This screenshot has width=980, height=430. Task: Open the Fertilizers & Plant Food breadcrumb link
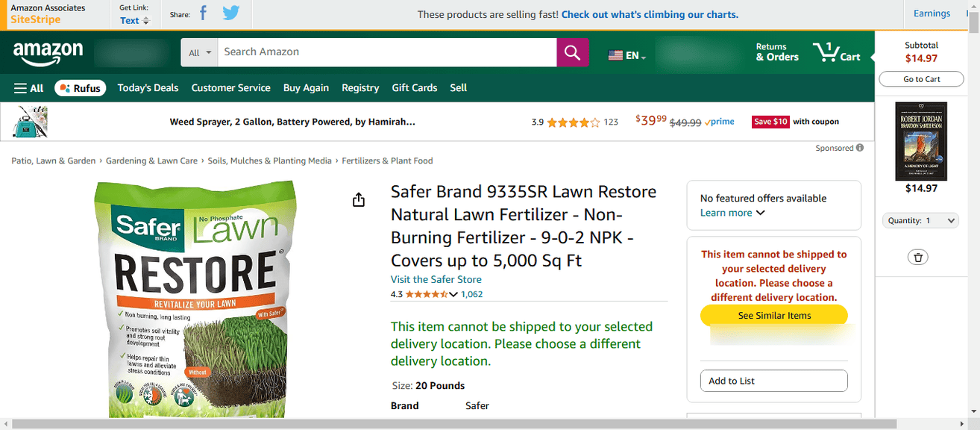pos(387,161)
